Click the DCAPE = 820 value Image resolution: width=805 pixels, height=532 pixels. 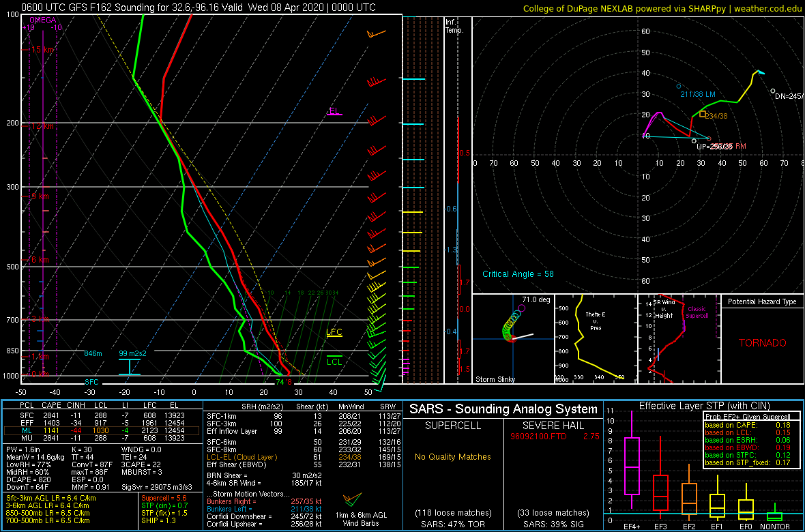point(27,480)
